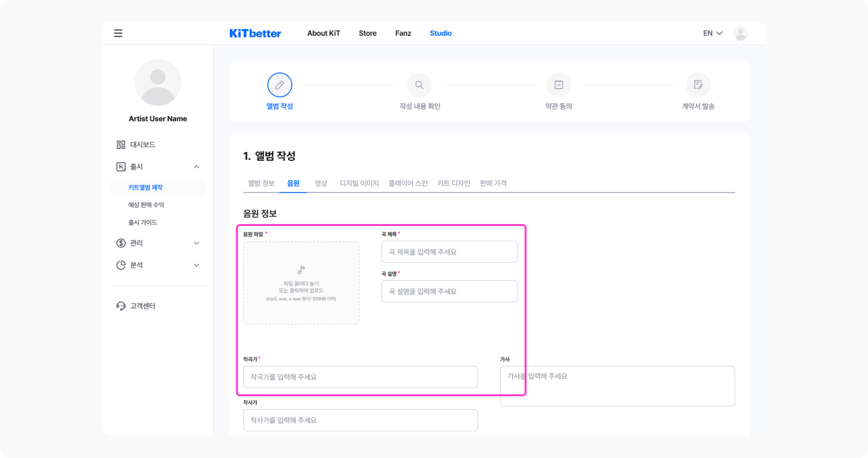Expand the 관리 sidebar section
868x458 pixels.
click(197, 243)
